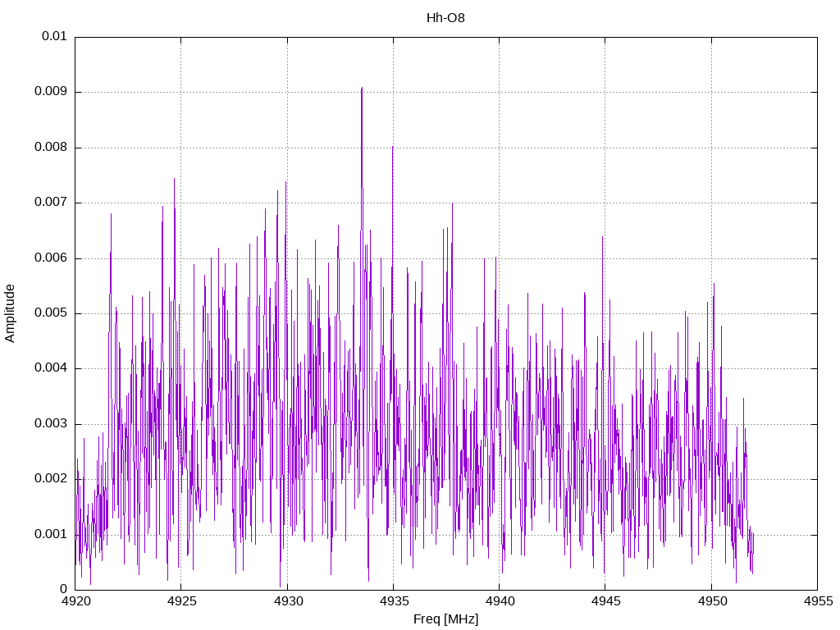This screenshot has height=630, width=840.
Task: Select the Amplitude y-axis label
Action: pyautogui.click(x=11, y=313)
